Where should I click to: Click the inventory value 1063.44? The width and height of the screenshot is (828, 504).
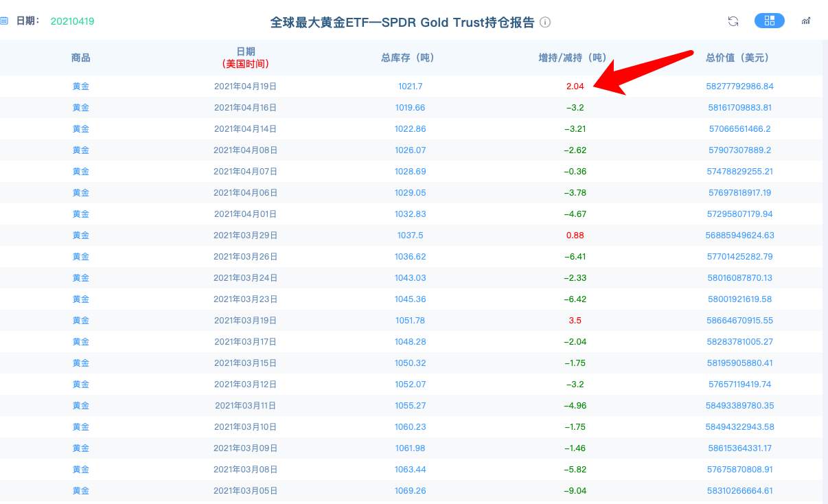(x=410, y=470)
